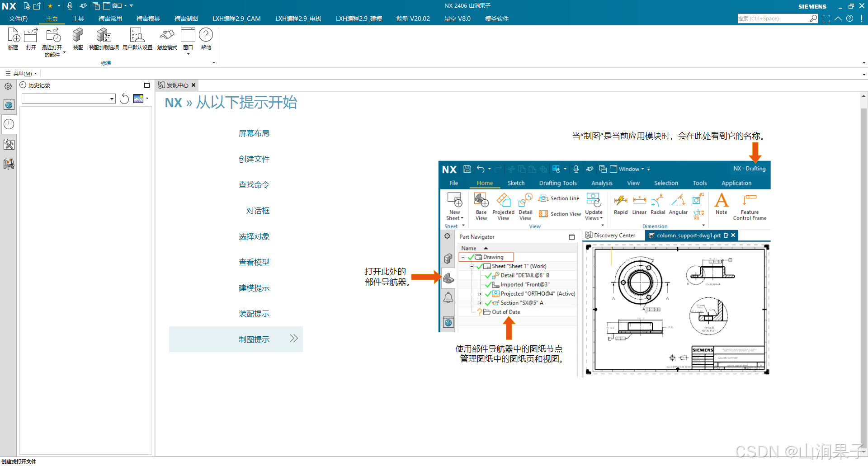Open the tools wrench sidebar icon
The image size is (868, 466).
(x=9, y=144)
